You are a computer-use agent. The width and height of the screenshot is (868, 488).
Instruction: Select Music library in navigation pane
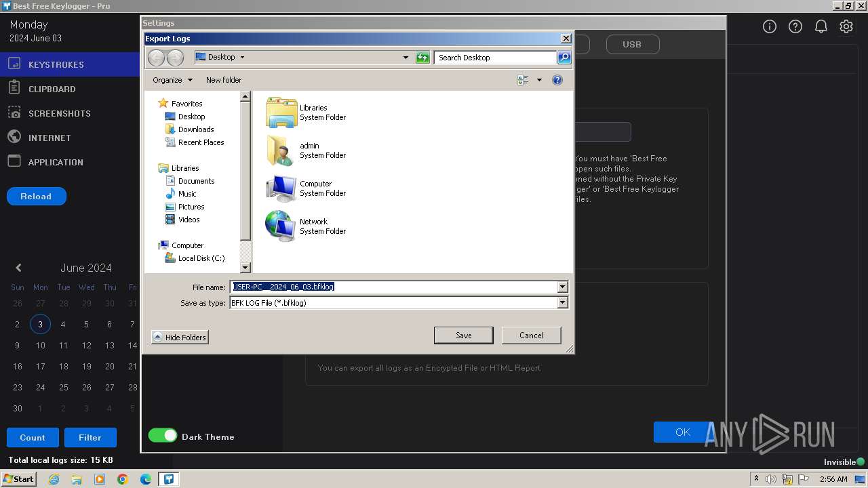click(x=187, y=194)
